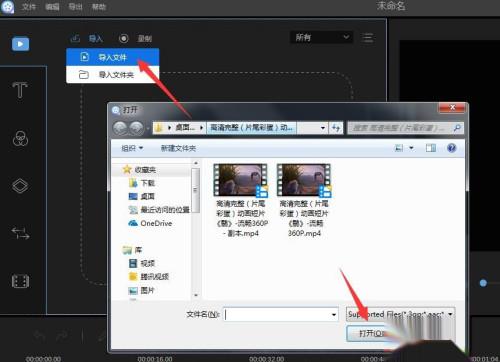Choose 导入文件 from import menu

112,57
